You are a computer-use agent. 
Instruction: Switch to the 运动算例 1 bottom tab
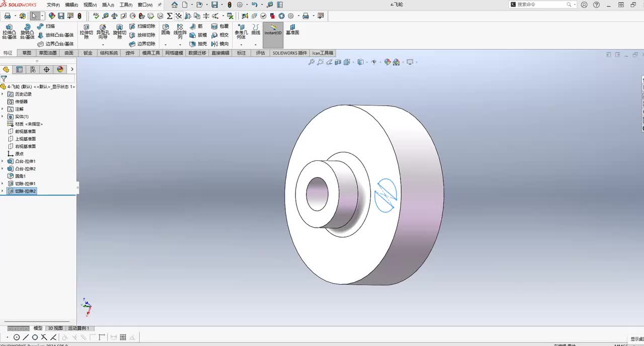click(x=78, y=328)
